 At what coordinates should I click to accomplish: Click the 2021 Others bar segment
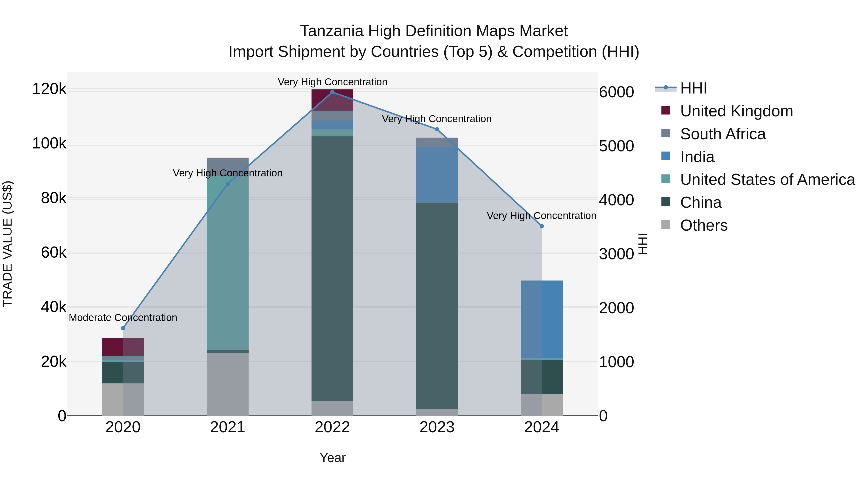click(227, 385)
